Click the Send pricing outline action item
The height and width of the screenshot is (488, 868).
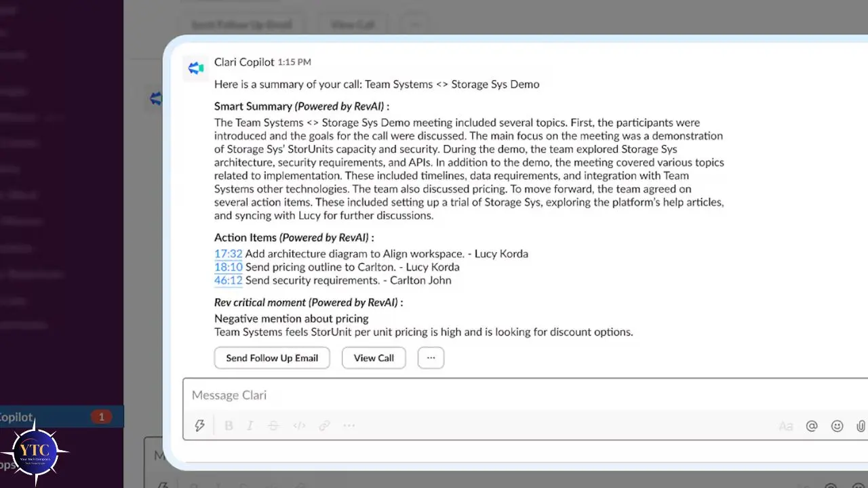tap(353, 267)
